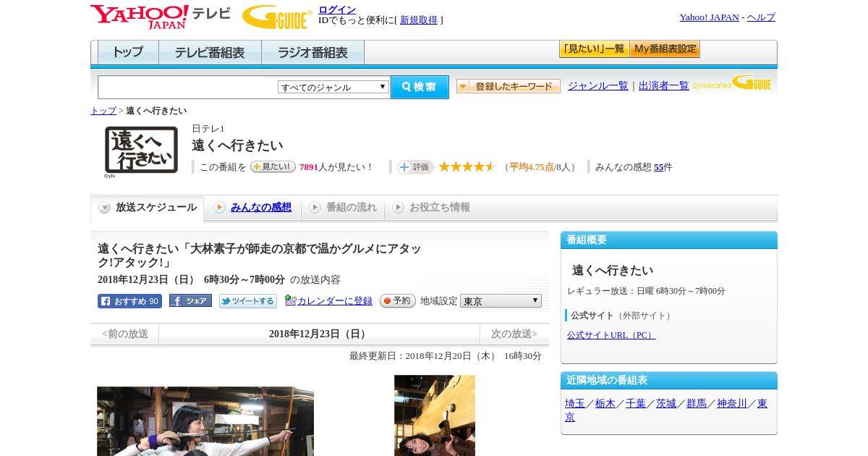Click the トップ breadcrumb link

[103, 111]
